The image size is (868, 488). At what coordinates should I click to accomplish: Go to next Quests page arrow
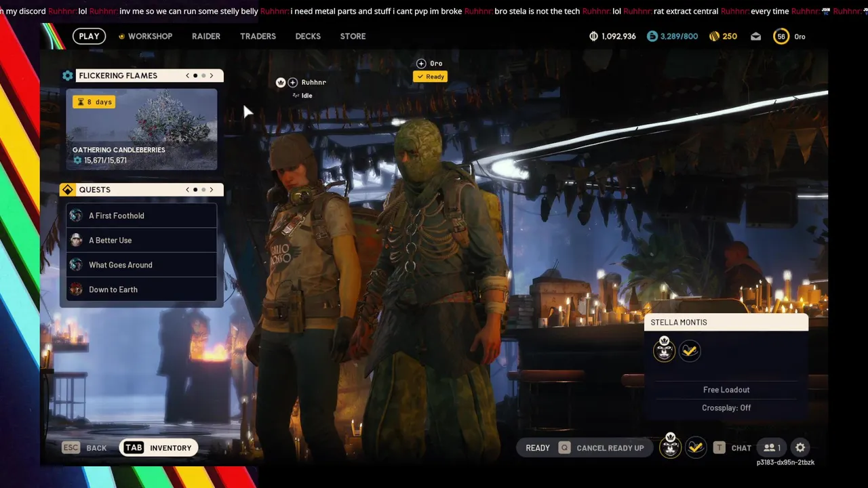(x=212, y=190)
